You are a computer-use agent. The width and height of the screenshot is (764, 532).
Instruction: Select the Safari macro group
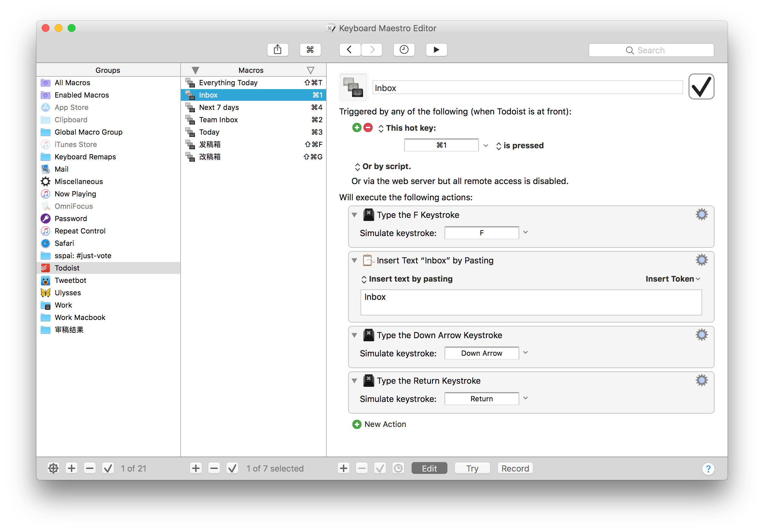[x=64, y=243]
